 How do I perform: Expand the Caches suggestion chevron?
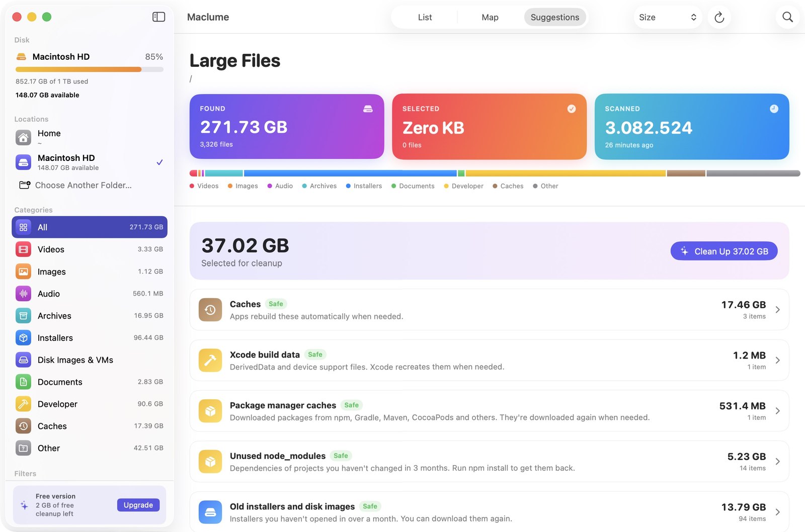tap(778, 310)
